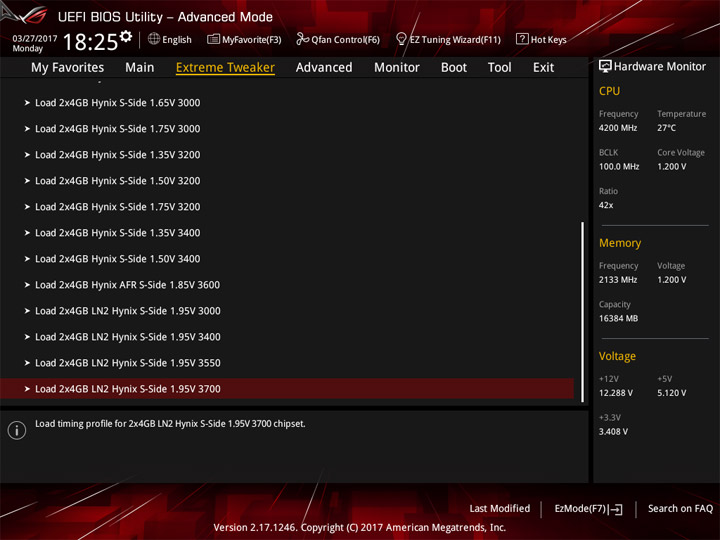Click the profile list vertical scrollbar
720x540 pixels.
point(583,312)
